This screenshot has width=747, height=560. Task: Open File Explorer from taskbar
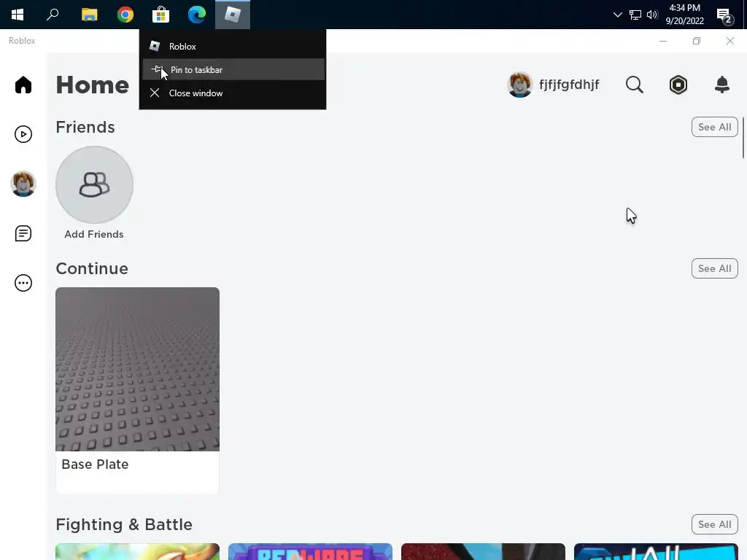point(89,15)
